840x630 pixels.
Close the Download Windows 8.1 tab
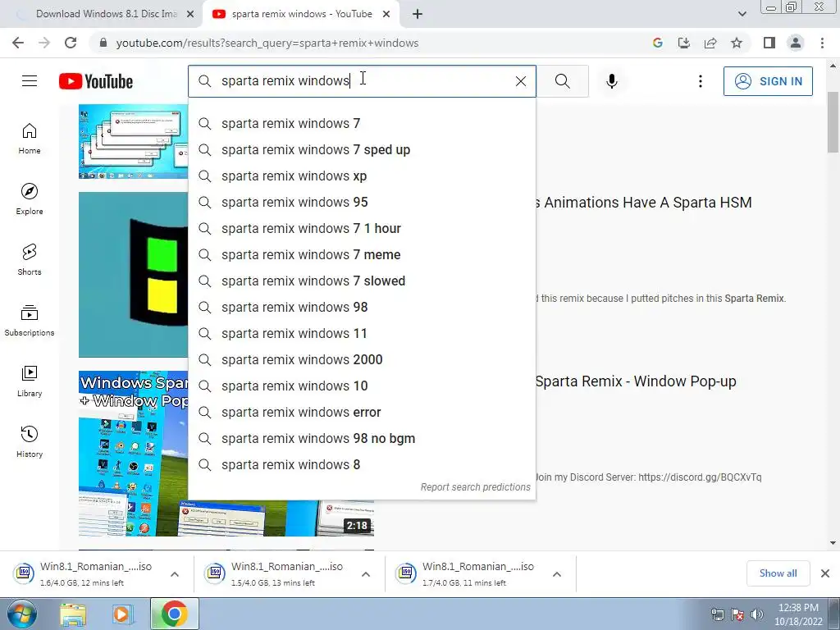[190, 15]
